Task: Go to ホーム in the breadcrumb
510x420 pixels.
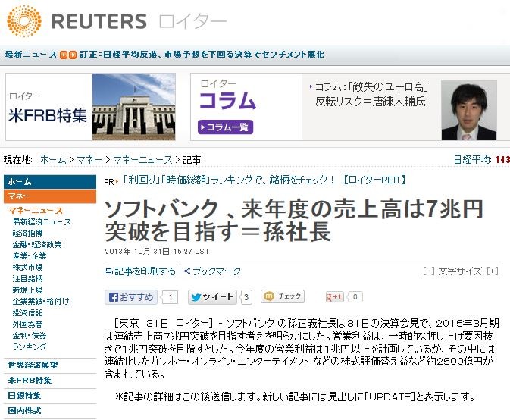Action: (53, 160)
